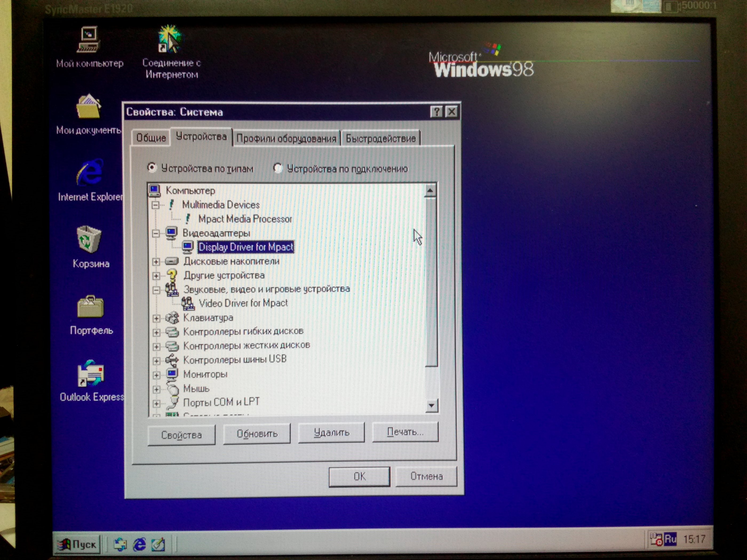Image resolution: width=747 pixels, height=560 pixels.
Task: Click the device list scrollbar down arrow
Action: point(431,405)
